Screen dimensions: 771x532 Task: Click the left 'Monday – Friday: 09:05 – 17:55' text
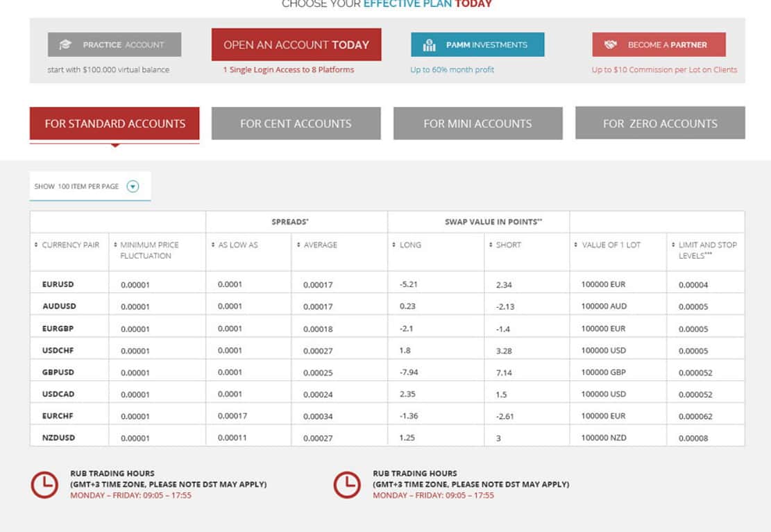pyautogui.click(x=130, y=495)
